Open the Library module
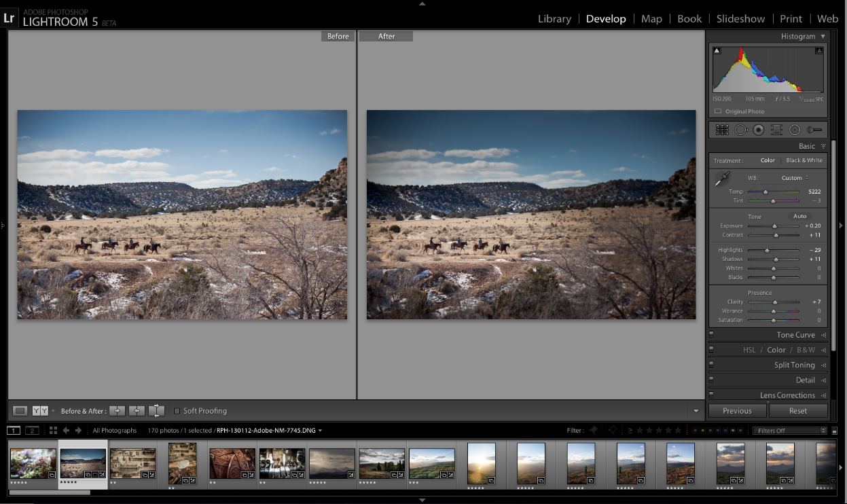The height and width of the screenshot is (504, 847). (x=554, y=19)
